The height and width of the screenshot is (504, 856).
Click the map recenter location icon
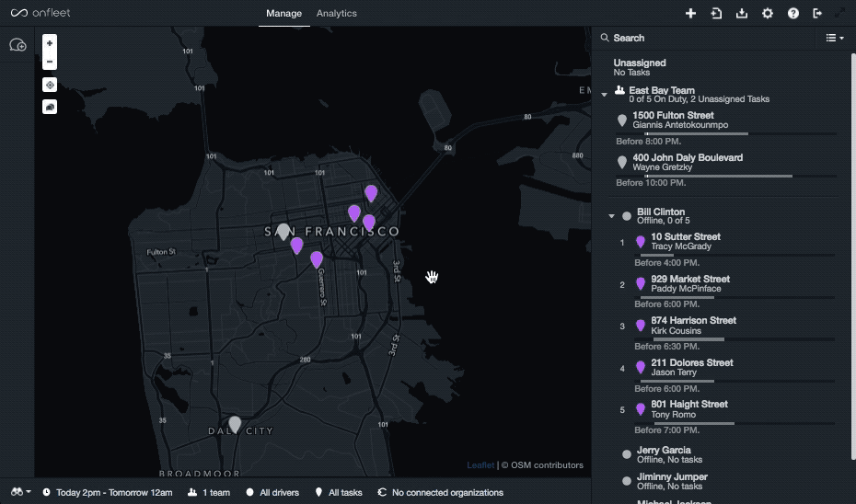50,86
